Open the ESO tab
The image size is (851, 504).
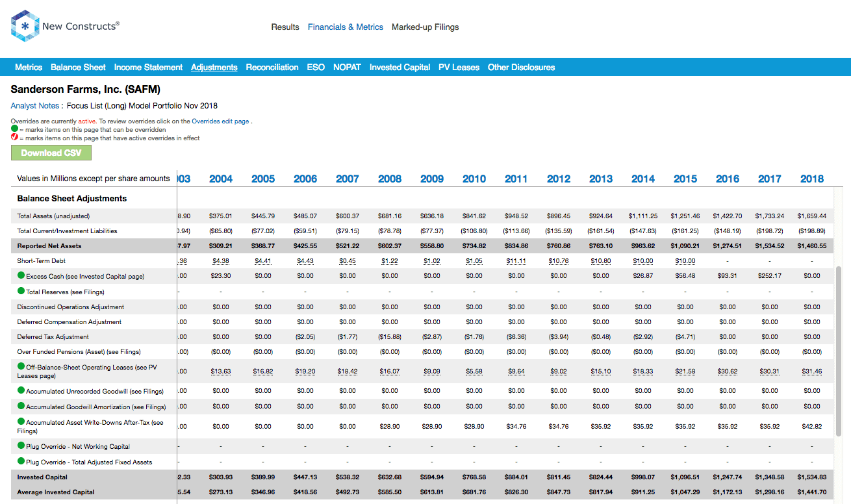point(316,67)
